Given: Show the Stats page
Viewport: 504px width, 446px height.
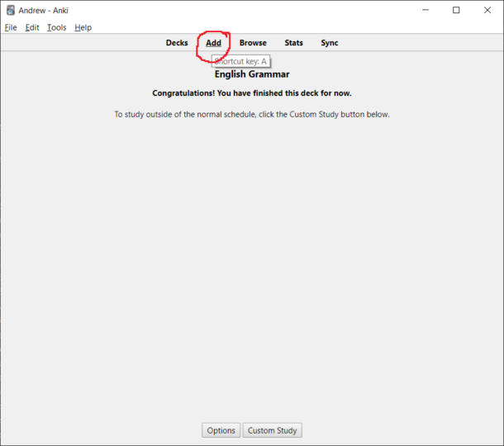Looking at the screenshot, I should [x=293, y=43].
